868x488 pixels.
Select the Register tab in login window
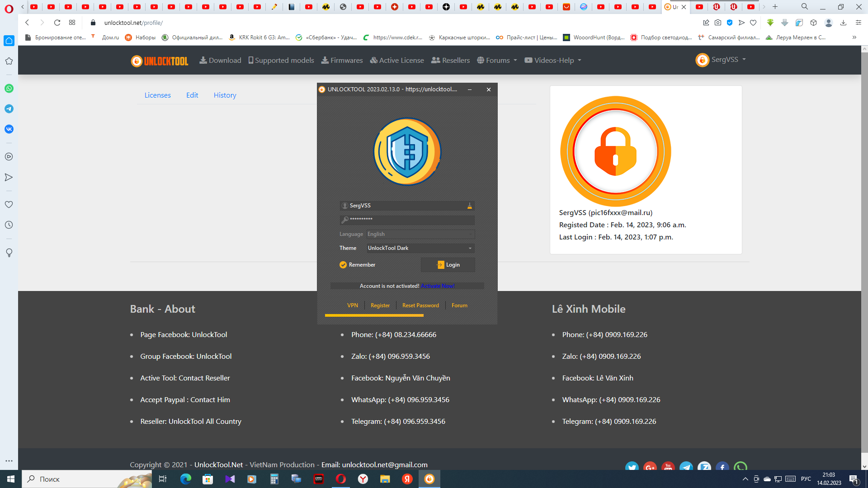[x=380, y=305]
